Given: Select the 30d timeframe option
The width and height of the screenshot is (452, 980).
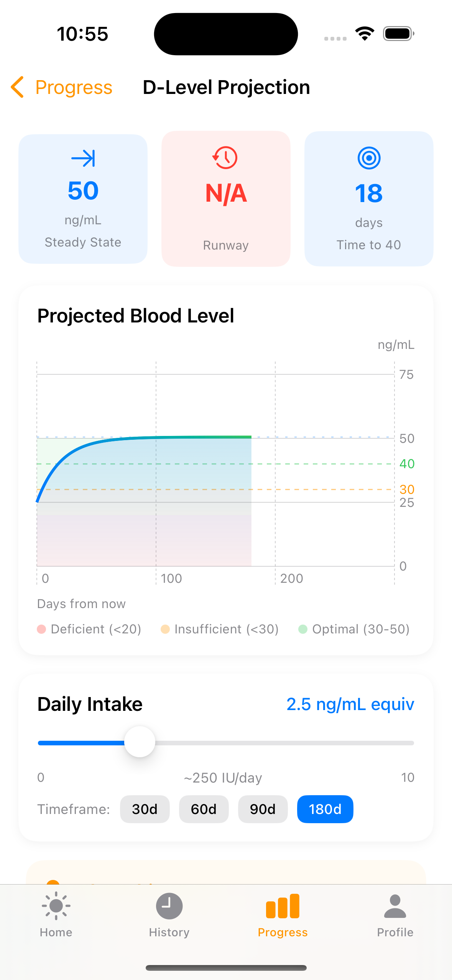Looking at the screenshot, I should tap(145, 809).
